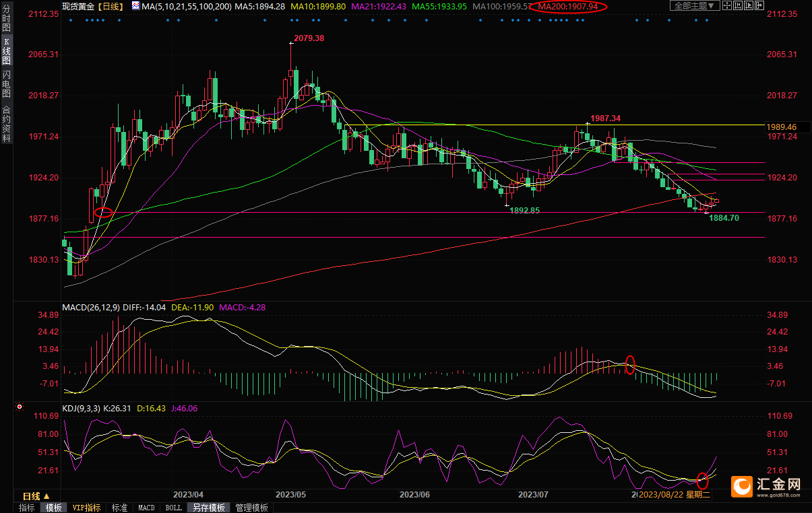Click the MA(5,10,21,55,100,200) indicator label
Screen dimensions: 812x513
pos(187,6)
